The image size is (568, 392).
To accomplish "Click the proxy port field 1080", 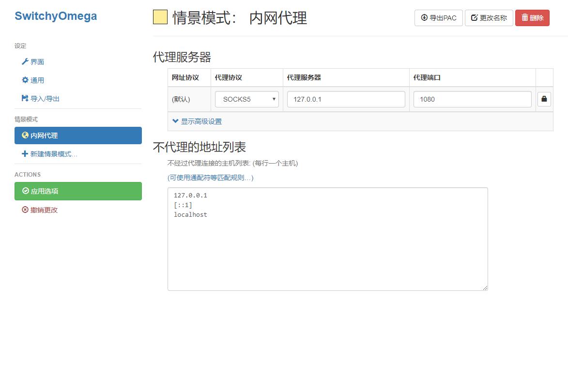I will (473, 99).
